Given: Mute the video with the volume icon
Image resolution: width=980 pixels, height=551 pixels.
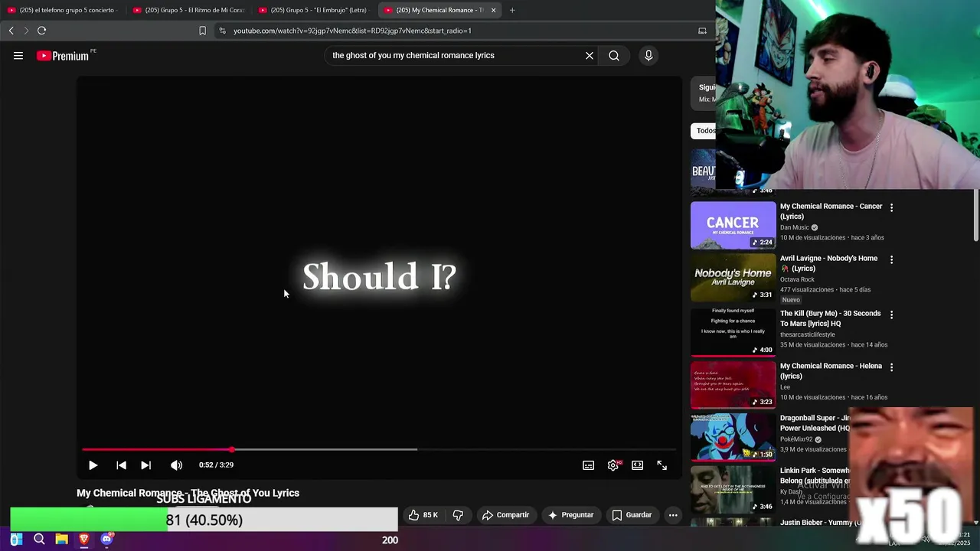Looking at the screenshot, I should pyautogui.click(x=176, y=465).
